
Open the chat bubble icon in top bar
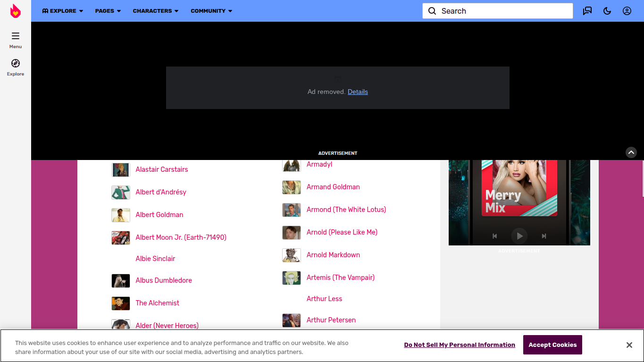pyautogui.click(x=587, y=10)
